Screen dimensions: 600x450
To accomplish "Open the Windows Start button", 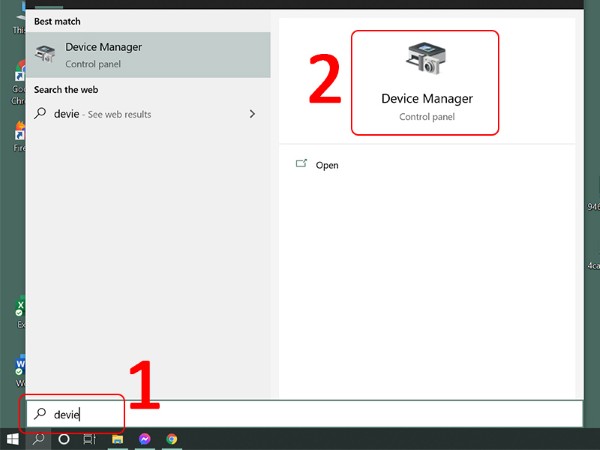I will coord(13,439).
